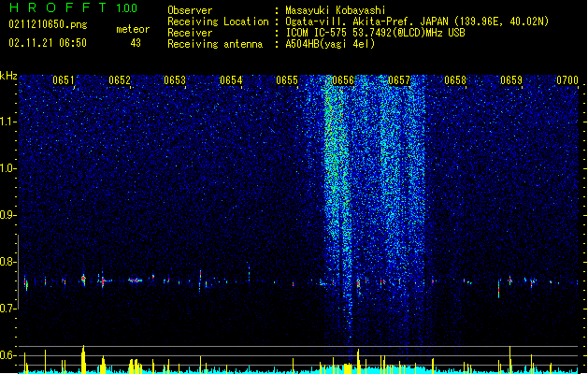The width and height of the screenshot is (588, 374).
Task: Click the 0651 time marker
Action: pos(64,80)
